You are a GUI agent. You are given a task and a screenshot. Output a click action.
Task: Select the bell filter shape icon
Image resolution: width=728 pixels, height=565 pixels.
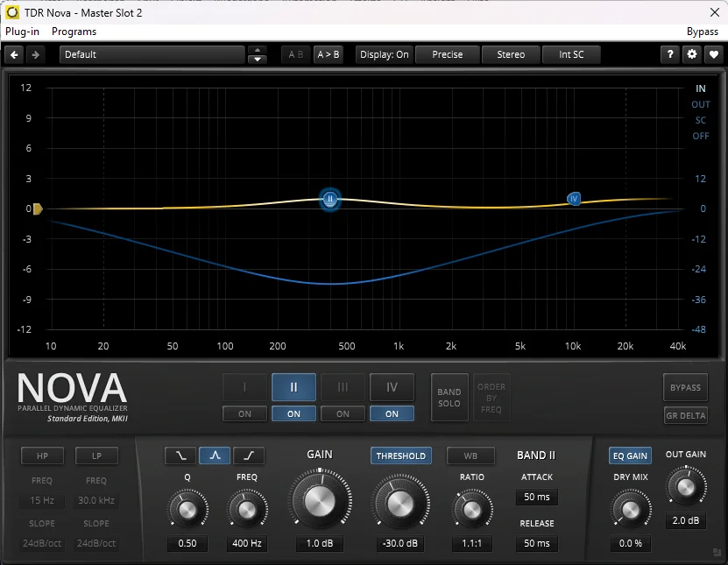pyautogui.click(x=215, y=456)
